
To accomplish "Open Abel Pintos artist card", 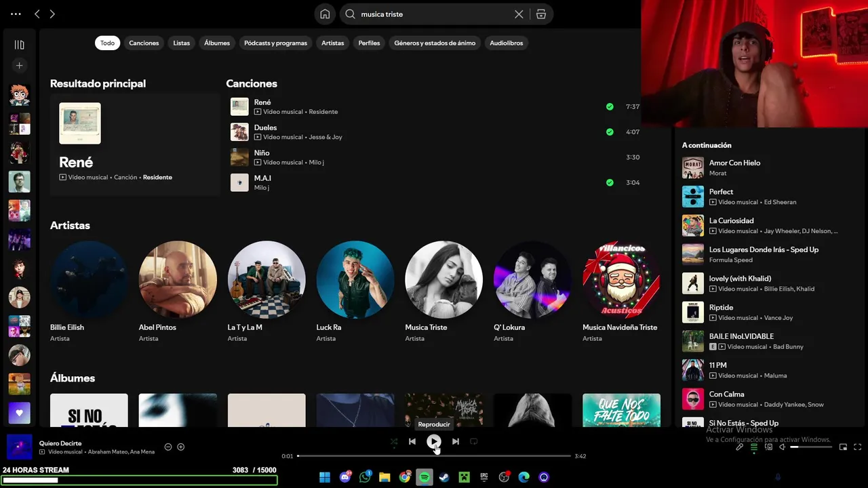I will pos(178,293).
